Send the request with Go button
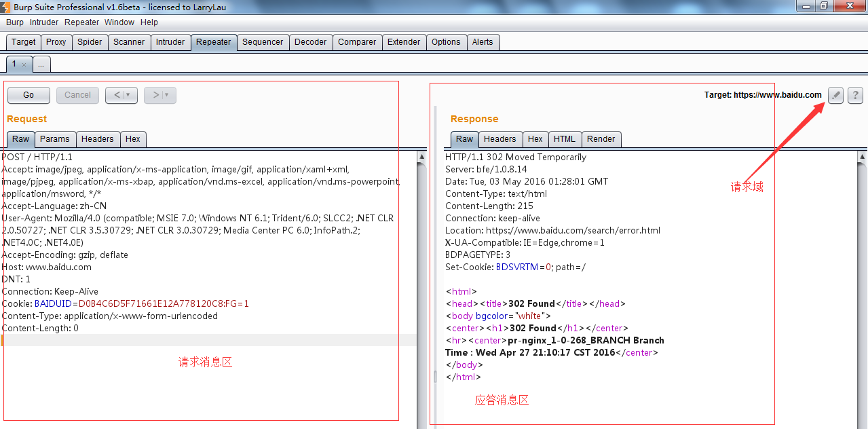This screenshot has width=868, height=429. (x=29, y=95)
